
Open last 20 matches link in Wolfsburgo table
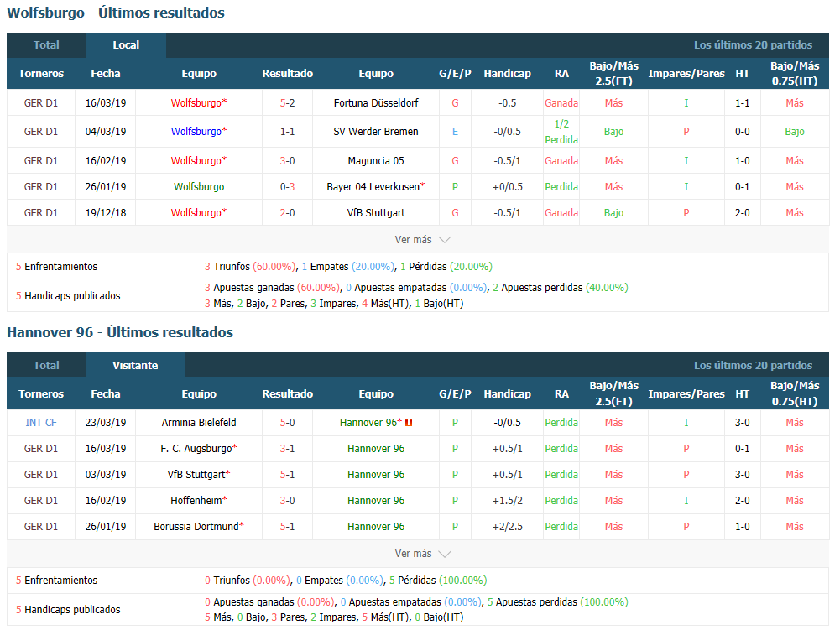click(x=753, y=45)
